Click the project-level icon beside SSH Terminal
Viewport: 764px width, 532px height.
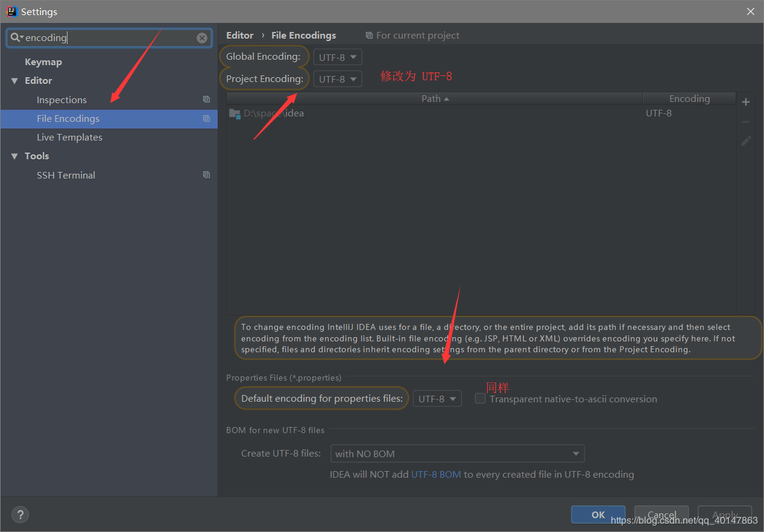tap(206, 175)
